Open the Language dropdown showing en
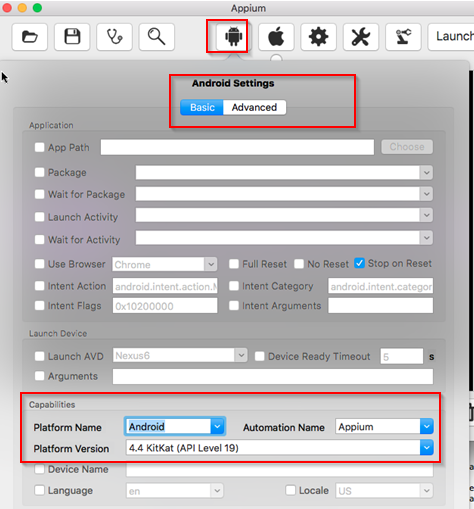This screenshot has height=509, width=474. pos(217,491)
